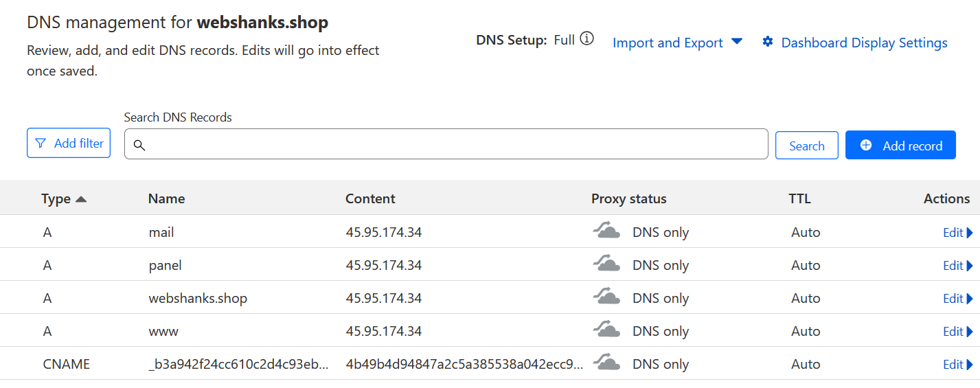Screen dimensions: 980x388
Task: Click the Add filter button
Action: click(69, 143)
